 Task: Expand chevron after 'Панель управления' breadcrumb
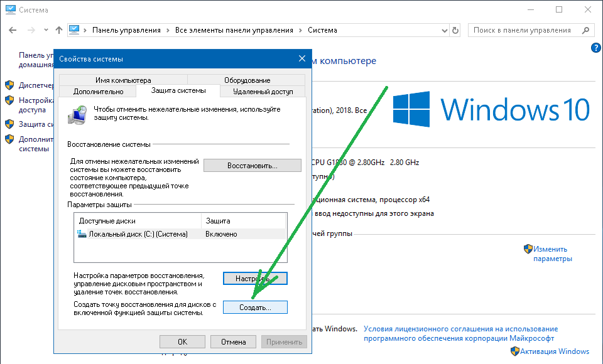point(168,30)
